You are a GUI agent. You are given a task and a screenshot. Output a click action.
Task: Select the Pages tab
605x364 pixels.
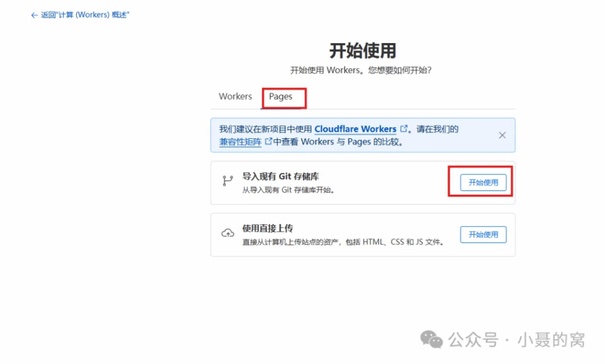pyautogui.click(x=281, y=96)
